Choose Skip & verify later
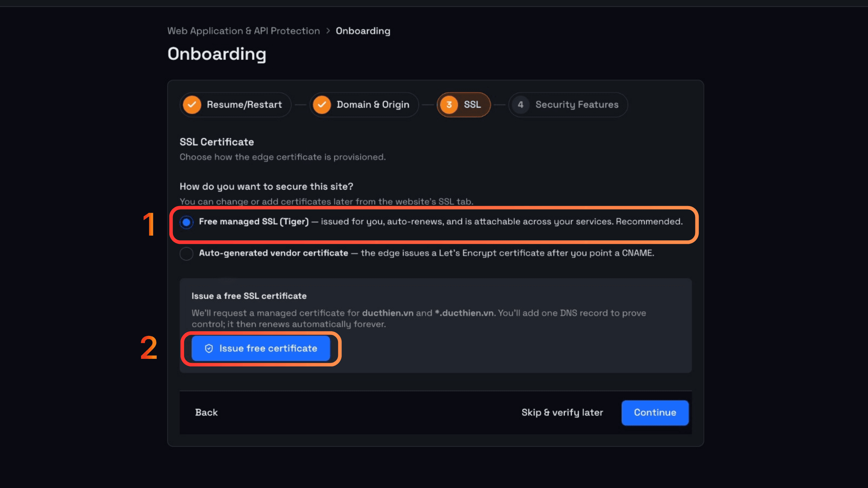The height and width of the screenshot is (488, 868). point(562,412)
